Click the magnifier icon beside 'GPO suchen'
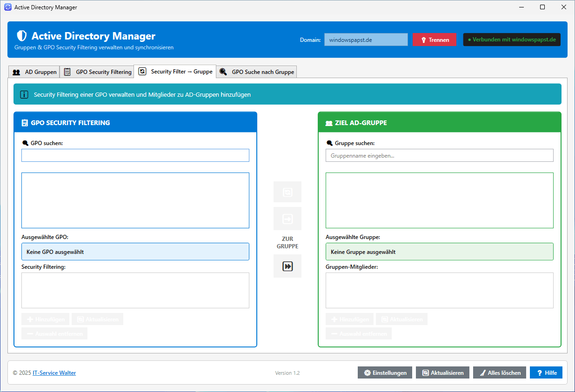Screen dimensions: 575x392 coord(25,143)
